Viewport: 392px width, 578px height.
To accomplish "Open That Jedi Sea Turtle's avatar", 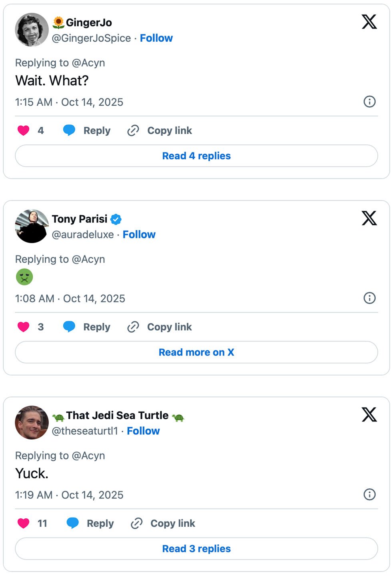I will 32,423.
